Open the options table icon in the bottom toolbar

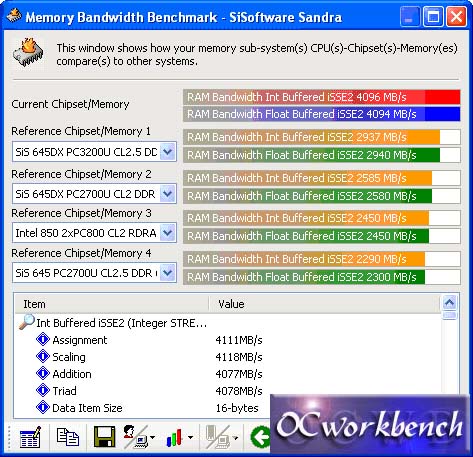pos(30,437)
